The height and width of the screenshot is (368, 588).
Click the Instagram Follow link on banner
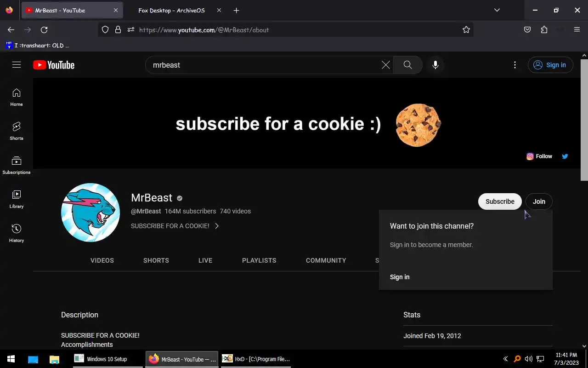[539, 156]
